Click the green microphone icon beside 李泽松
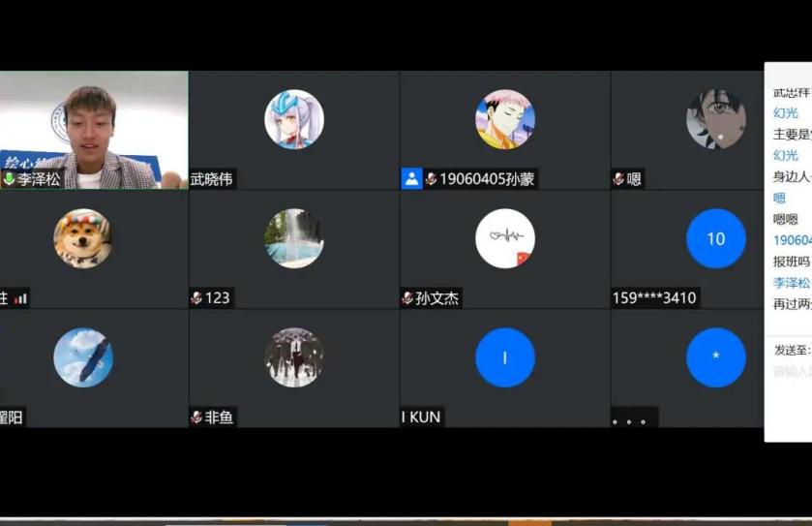This screenshot has width=812, height=526. coord(10,179)
